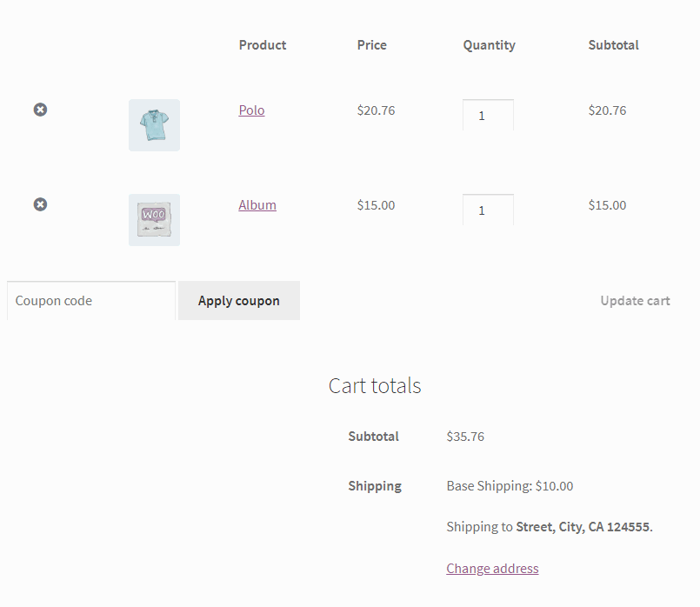700x607 pixels.
Task: Remove the Polo product from the cart
Action: click(x=40, y=110)
